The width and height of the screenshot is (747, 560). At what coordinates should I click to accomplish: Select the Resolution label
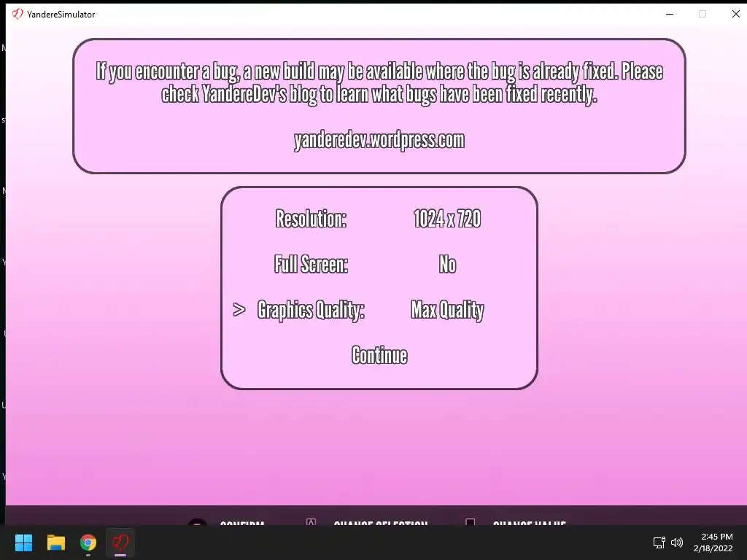(x=311, y=219)
